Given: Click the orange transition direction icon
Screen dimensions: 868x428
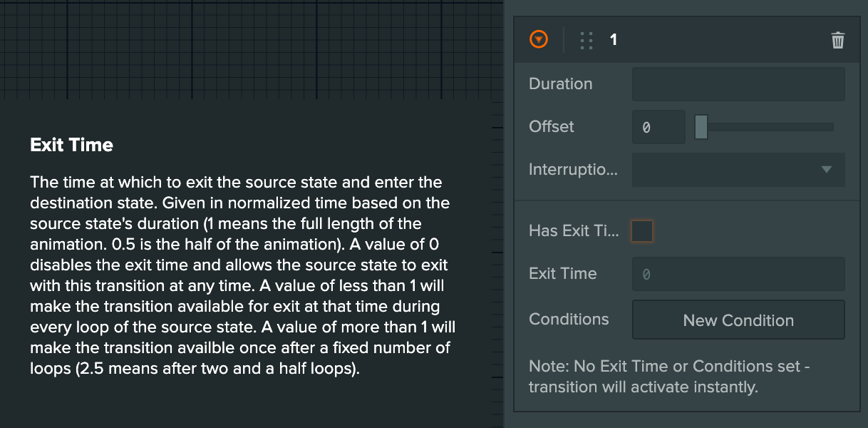Looking at the screenshot, I should (539, 40).
